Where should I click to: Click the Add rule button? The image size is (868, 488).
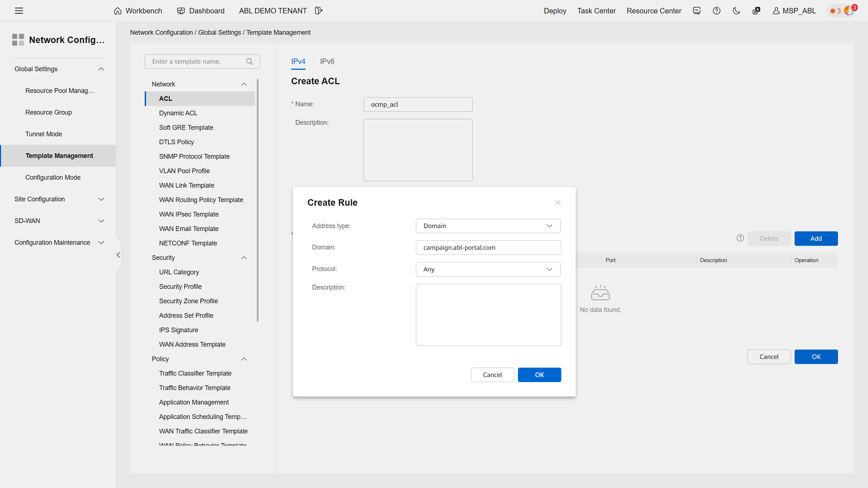[816, 239]
